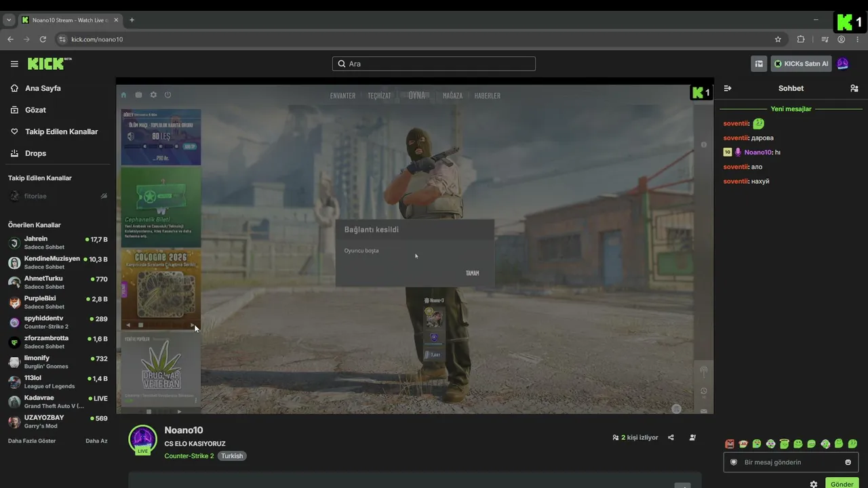Open the Ana Sayfa page
Viewport: 868px width, 488px height.
[43, 88]
